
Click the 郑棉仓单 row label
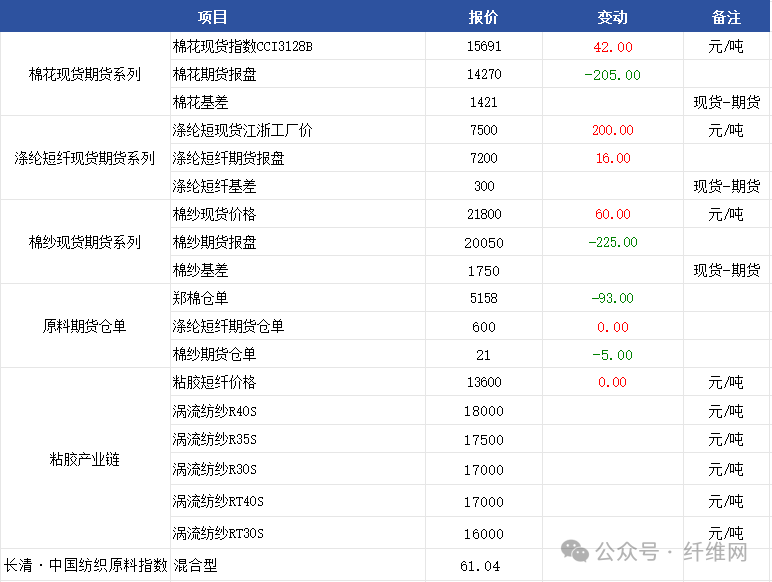(x=201, y=298)
